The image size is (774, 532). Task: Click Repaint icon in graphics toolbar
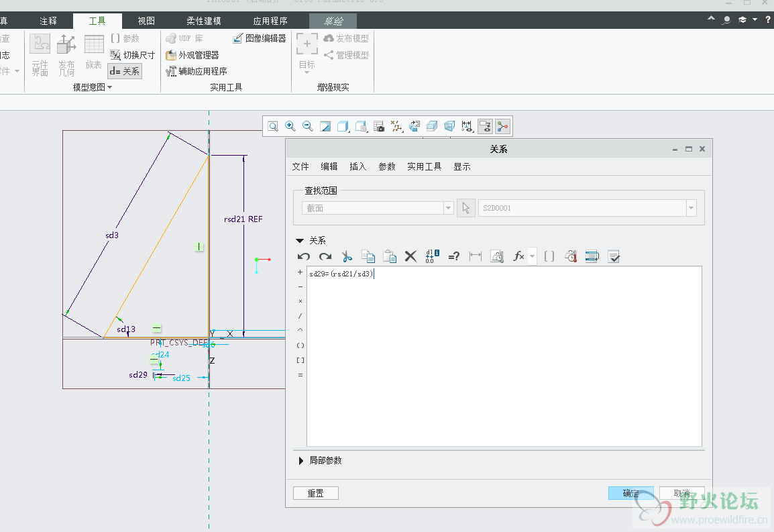point(325,126)
